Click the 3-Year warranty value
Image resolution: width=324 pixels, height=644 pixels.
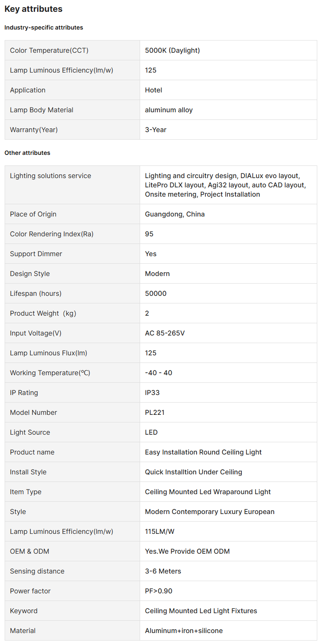pos(156,130)
